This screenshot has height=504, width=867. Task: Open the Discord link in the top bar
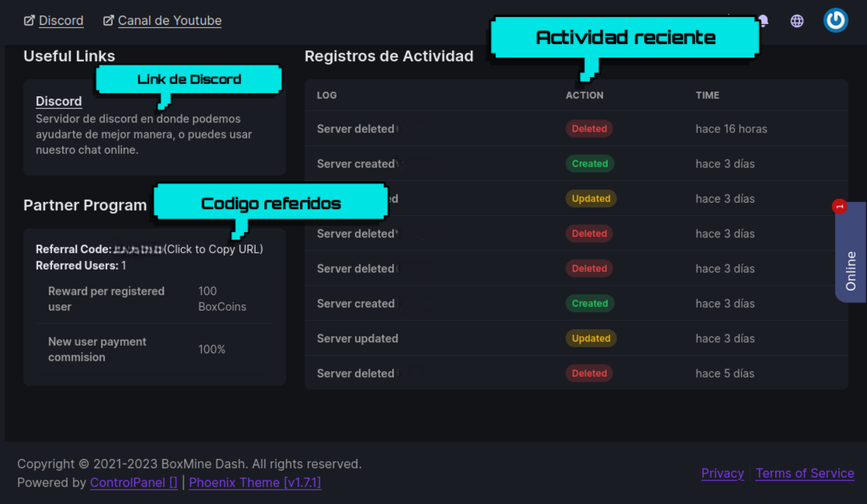(x=61, y=20)
